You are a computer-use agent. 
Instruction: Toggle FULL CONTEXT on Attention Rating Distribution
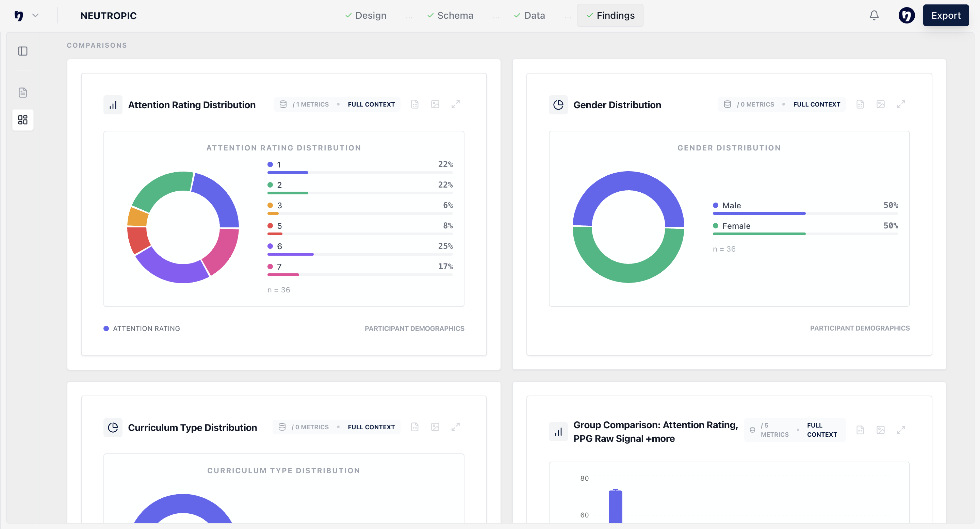(371, 104)
